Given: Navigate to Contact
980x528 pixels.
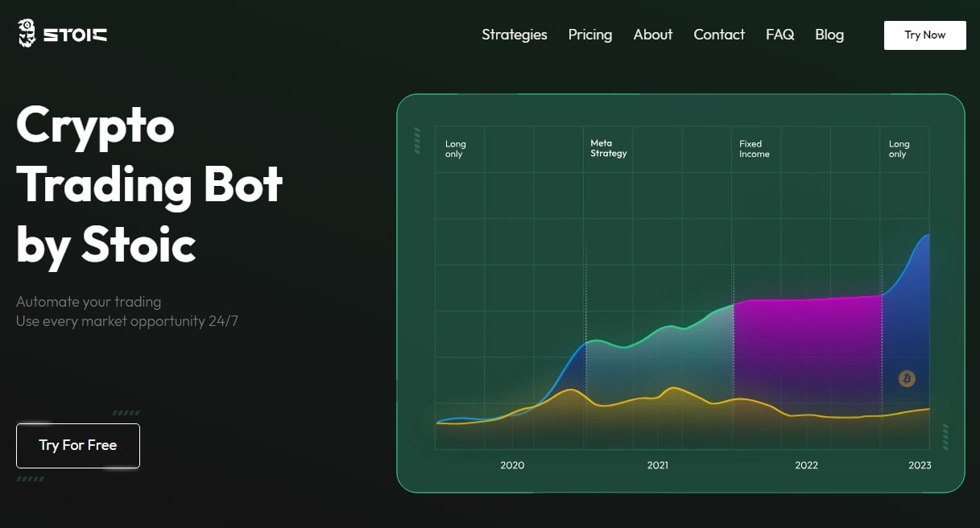Looking at the screenshot, I should (x=719, y=35).
